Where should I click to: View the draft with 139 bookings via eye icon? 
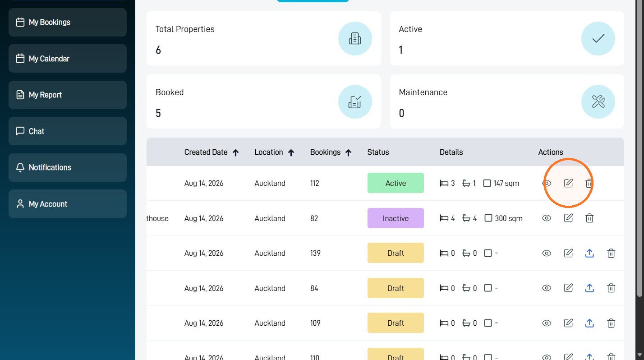(x=547, y=253)
